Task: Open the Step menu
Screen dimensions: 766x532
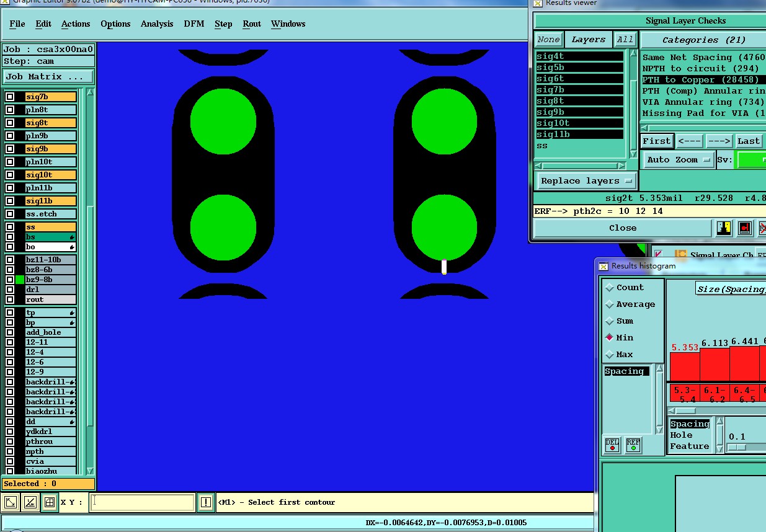Action: point(223,24)
